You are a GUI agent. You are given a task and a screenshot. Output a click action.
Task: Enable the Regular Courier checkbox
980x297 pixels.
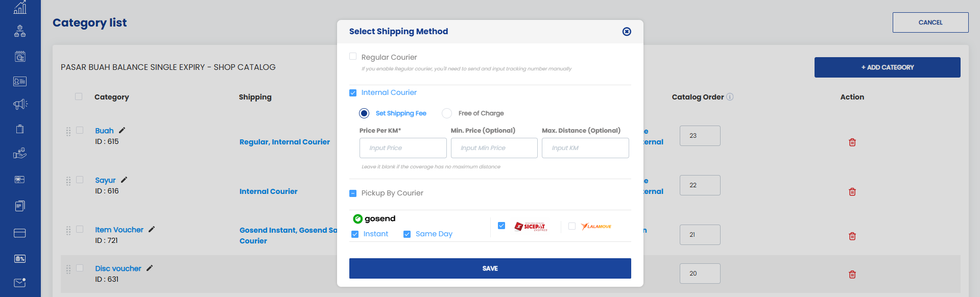pos(353,56)
